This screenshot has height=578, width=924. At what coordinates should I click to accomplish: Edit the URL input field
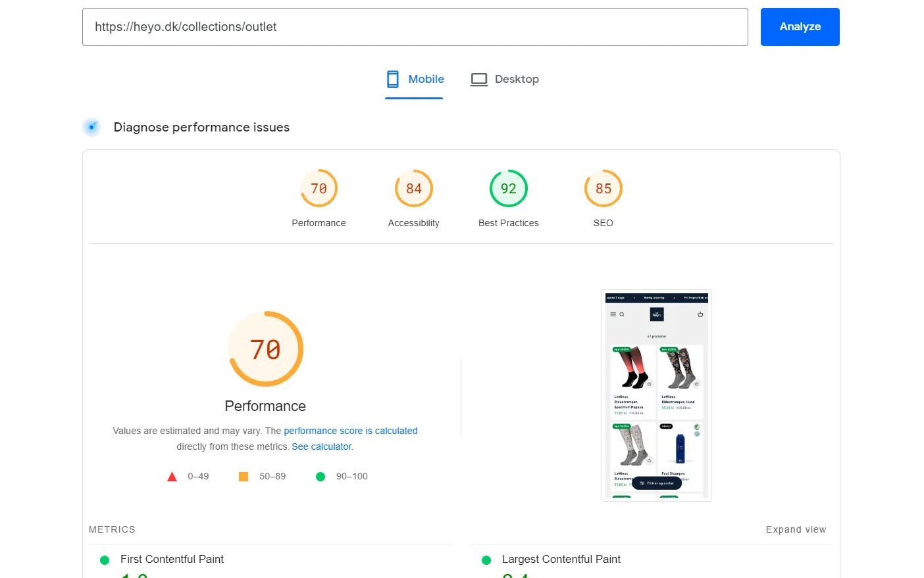(x=415, y=27)
